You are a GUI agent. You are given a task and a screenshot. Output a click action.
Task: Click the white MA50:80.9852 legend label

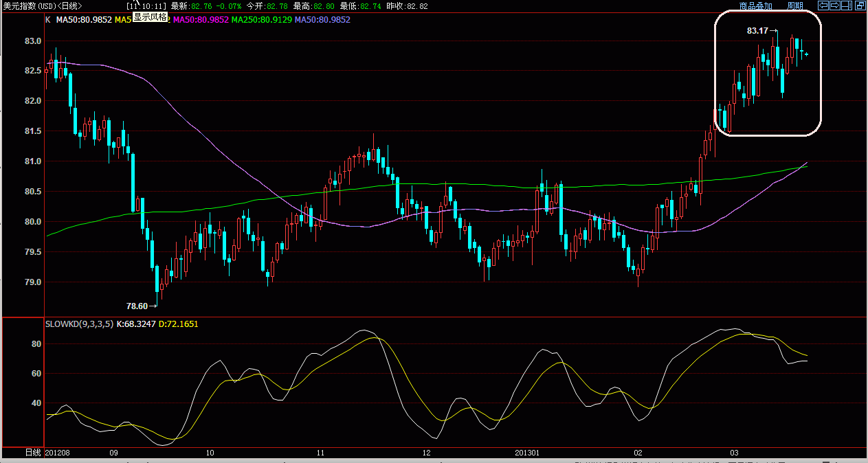click(x=83, y=20)
